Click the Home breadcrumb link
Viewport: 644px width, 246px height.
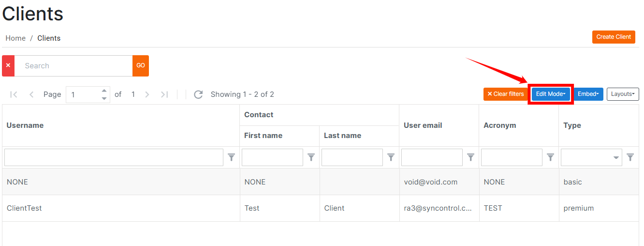[x=15, y=38]
